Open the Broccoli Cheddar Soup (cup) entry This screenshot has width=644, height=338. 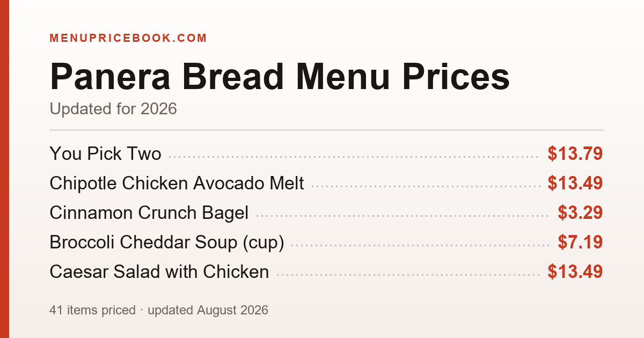pyautogui.click(x=166, y=243)
